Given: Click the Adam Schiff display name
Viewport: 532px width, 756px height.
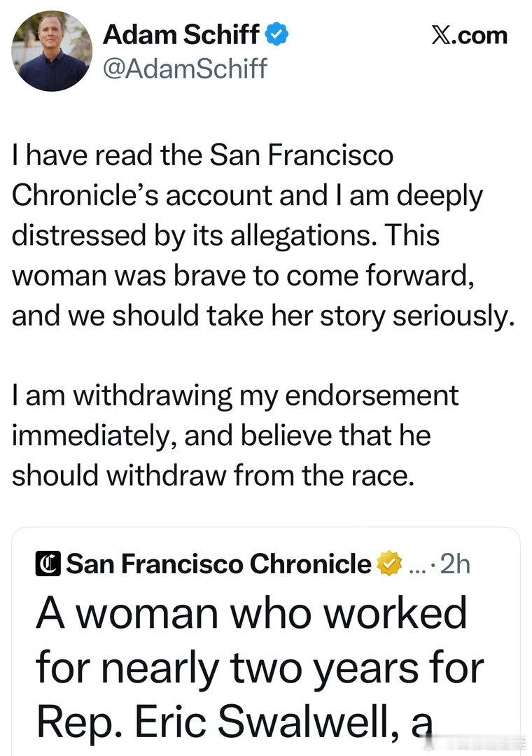Looking at the screenshot, I should (x=185, y=35).
